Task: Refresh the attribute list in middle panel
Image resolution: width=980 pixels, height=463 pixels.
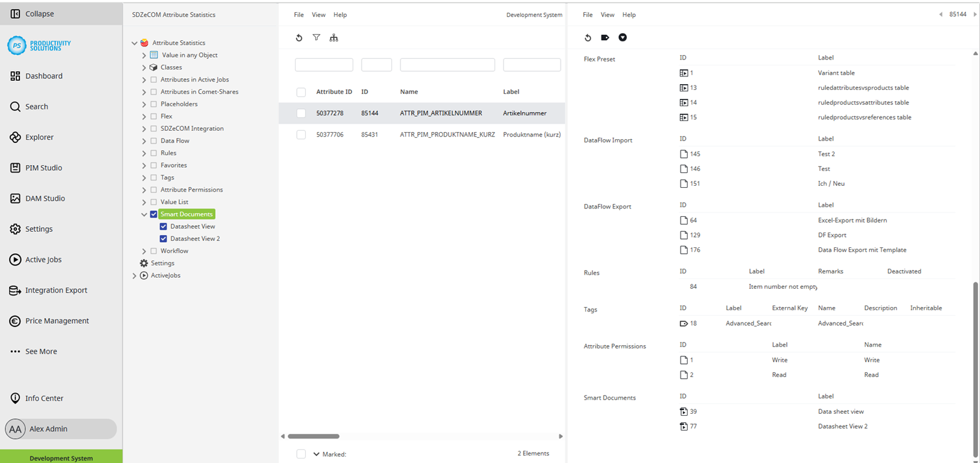Action: (x=299, y=38)
